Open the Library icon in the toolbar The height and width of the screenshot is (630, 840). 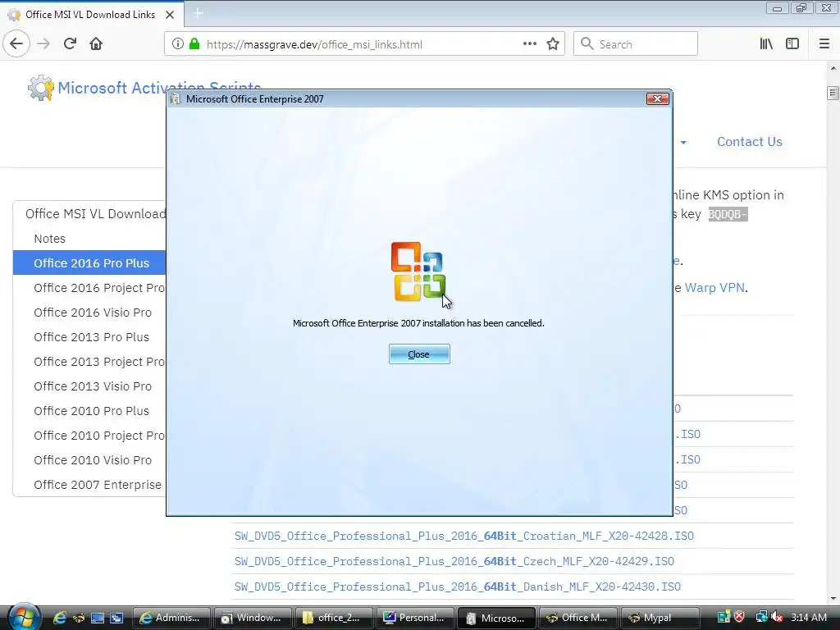click(x=766, y=44)
